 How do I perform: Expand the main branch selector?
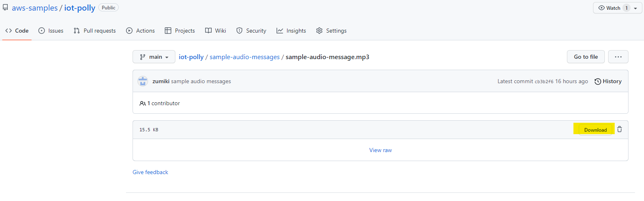[154, 57]
